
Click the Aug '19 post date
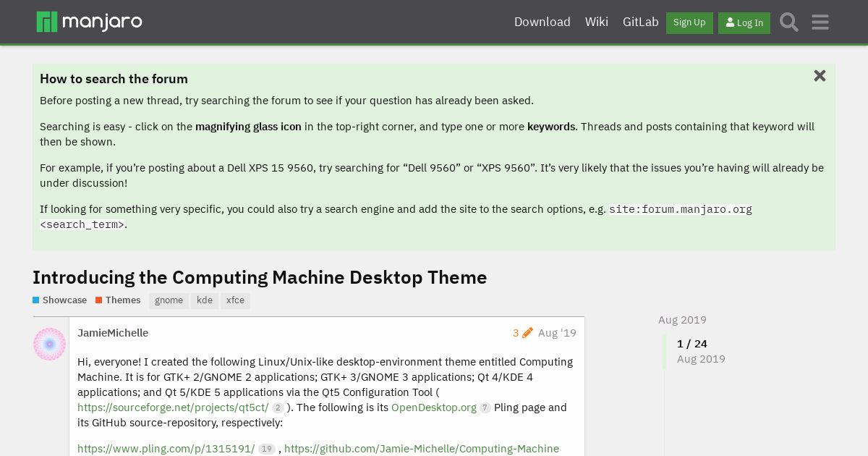[557, 333]
